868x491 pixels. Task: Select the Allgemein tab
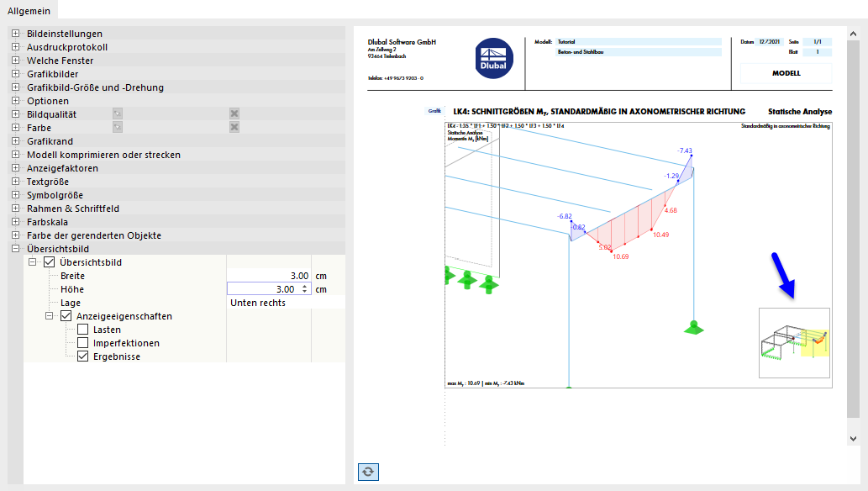point(29,11)
